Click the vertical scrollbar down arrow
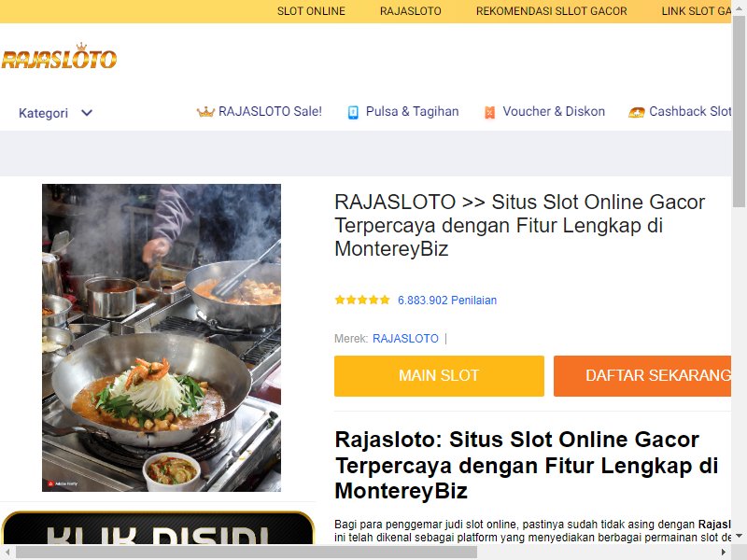This screenshot has height=560, width=747. click(739, 536)
